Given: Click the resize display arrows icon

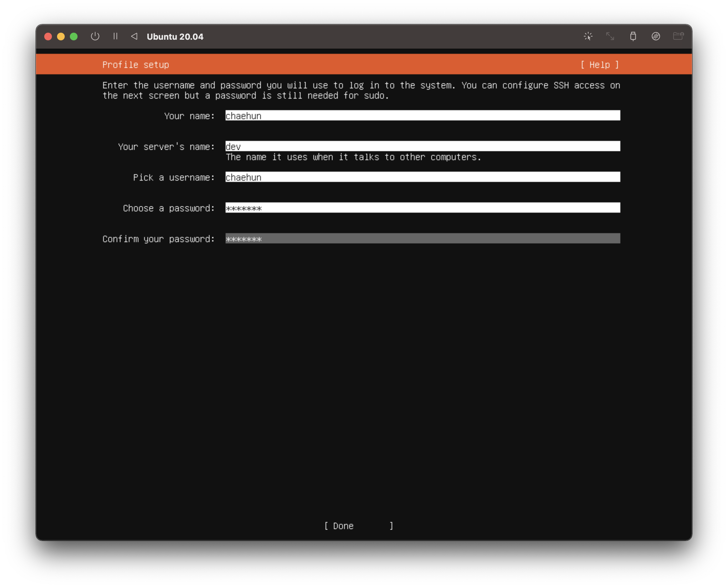Looking at the screenshot, I should pos(610,36).
